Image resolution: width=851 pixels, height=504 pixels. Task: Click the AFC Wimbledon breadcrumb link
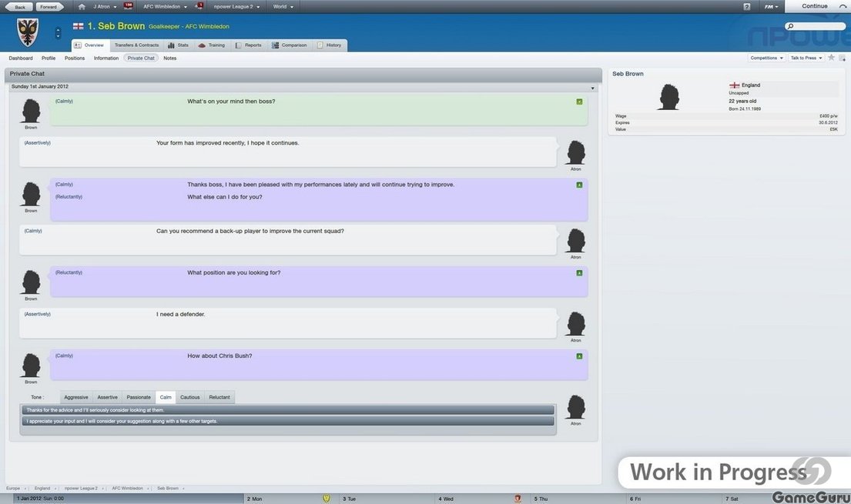coord(128,489)
